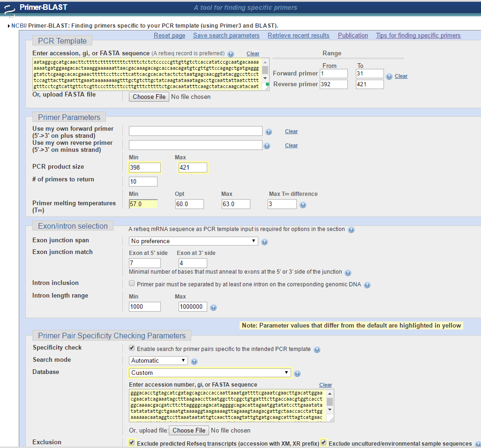Image resolution: width=481 pixels, height=448 pixels.
Task: Disable the Specificity check checkbox
Action: point(132,348)
